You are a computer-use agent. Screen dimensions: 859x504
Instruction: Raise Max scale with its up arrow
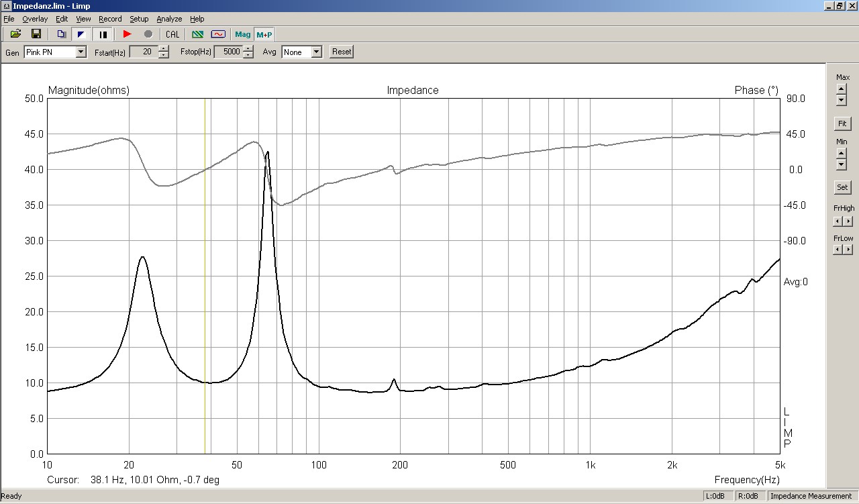842,89
